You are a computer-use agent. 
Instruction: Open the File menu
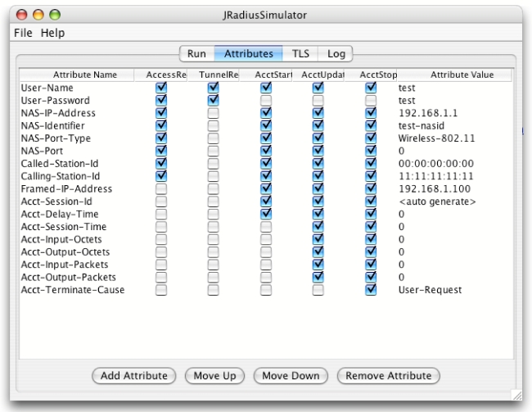click(23, 33)
